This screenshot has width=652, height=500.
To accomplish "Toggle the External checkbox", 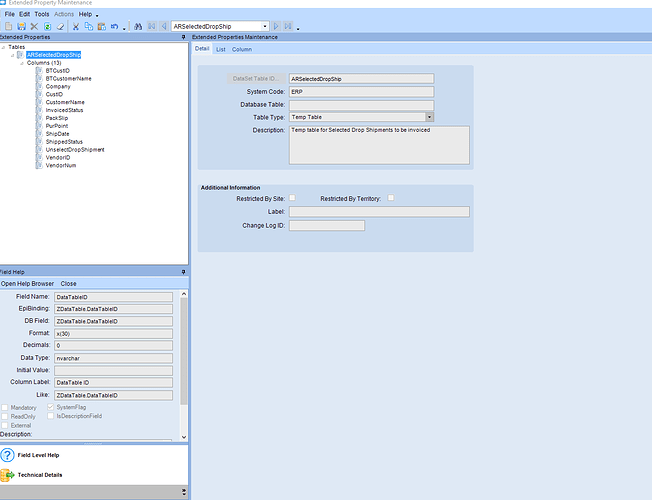I will 5,426.
